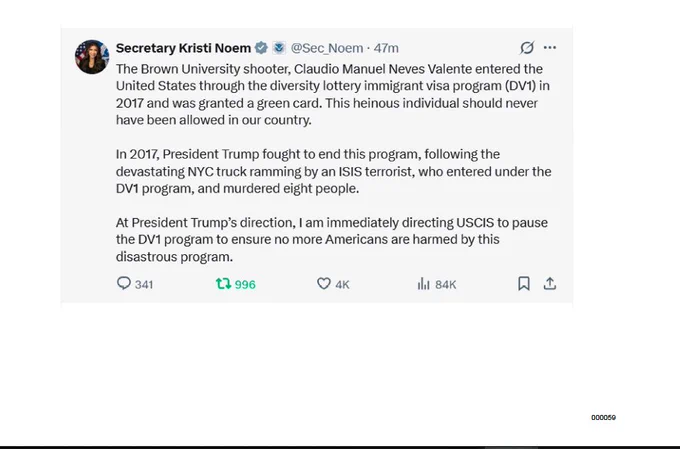Open the @Sec_Noem handle link
The width and height of the screenshot is (680, 449).
(327, 48)
